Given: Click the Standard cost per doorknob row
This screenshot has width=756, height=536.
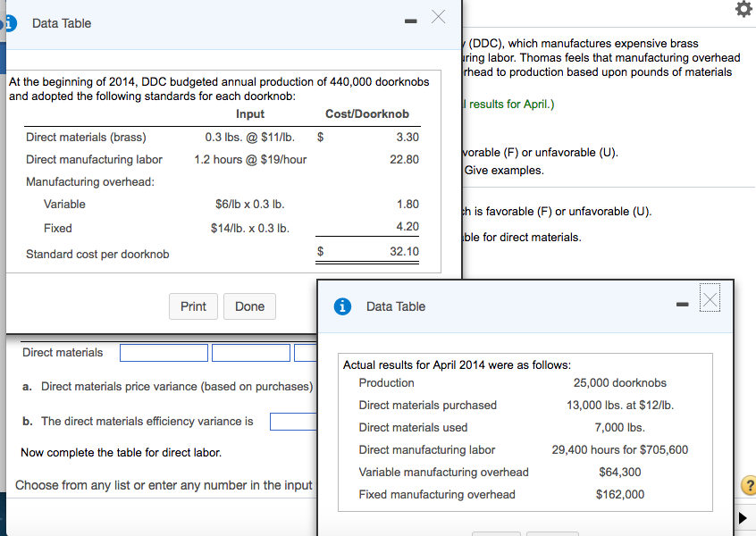Looking at the screenshot, I should click(222, 254).
